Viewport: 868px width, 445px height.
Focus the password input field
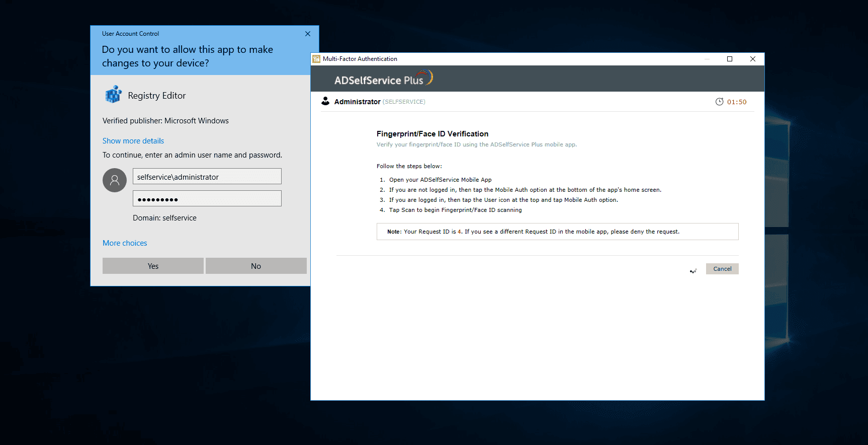click(207, 198)
